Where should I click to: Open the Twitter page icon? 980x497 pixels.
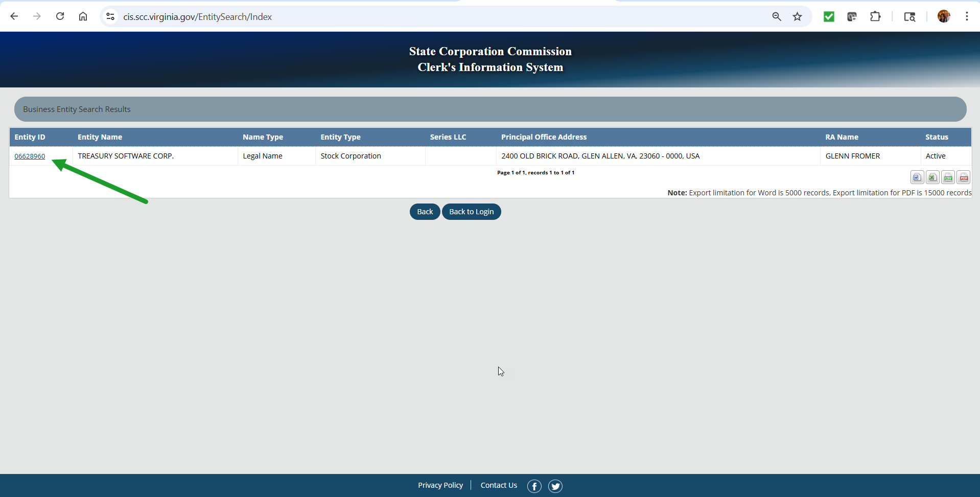pyautogui.click(x=555, y=486)
